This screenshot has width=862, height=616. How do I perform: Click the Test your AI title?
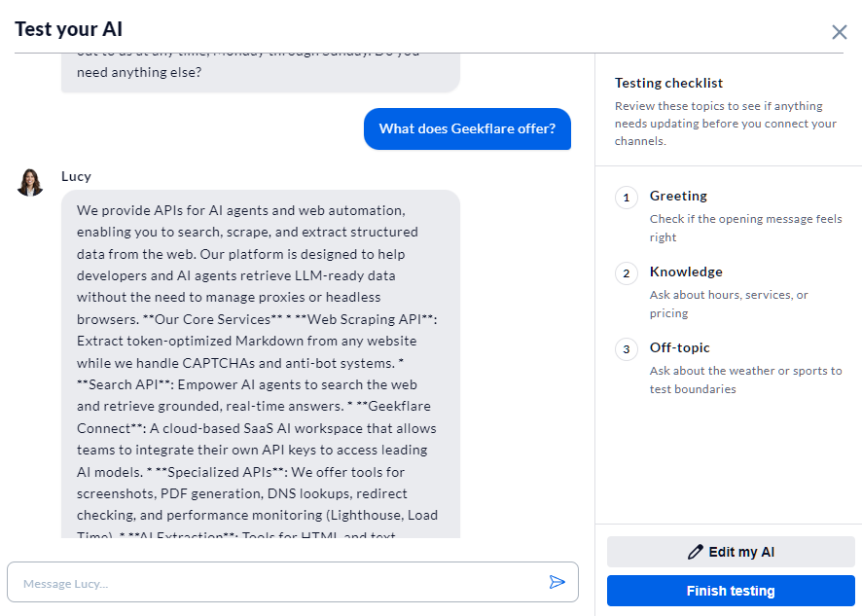coord(69,29)
